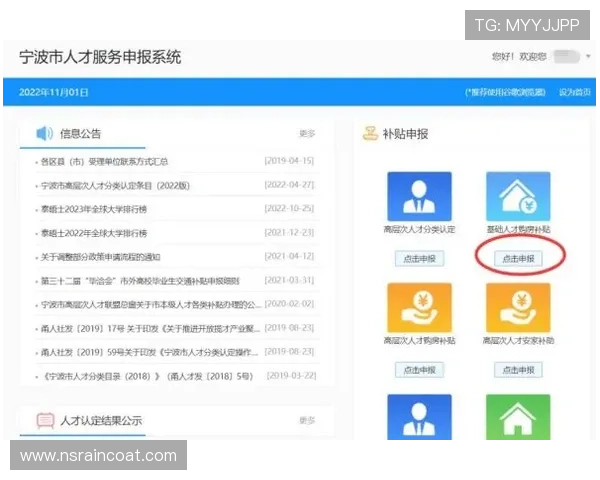
Task: Click 点击申报 under 高层次人才安家补助
Action: pyautogui.click(x=518, y=370)
